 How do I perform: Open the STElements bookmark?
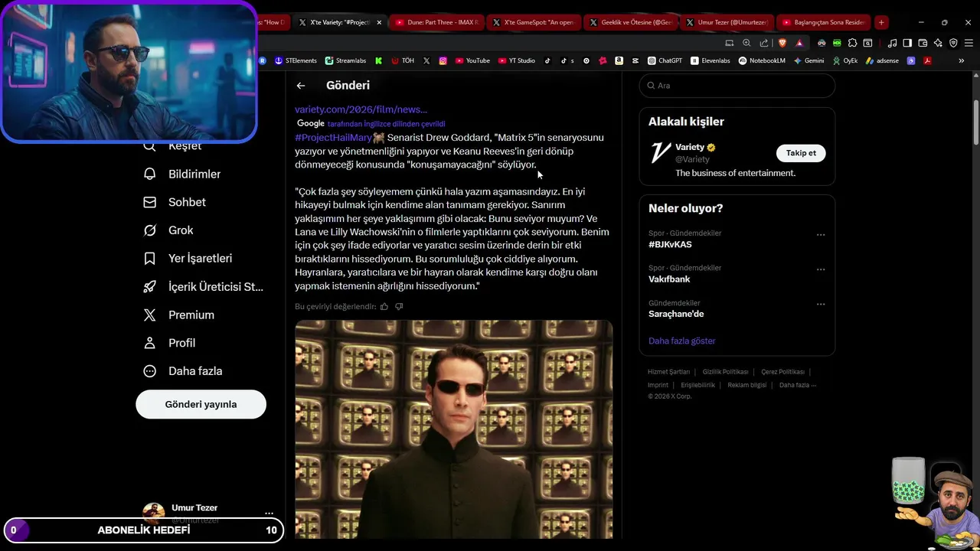click(296, 60)
